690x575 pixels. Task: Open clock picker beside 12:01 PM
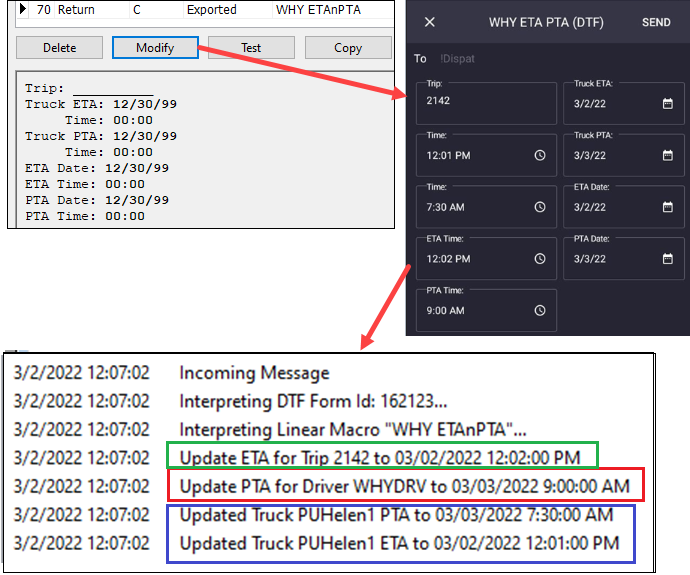point(540,155)
